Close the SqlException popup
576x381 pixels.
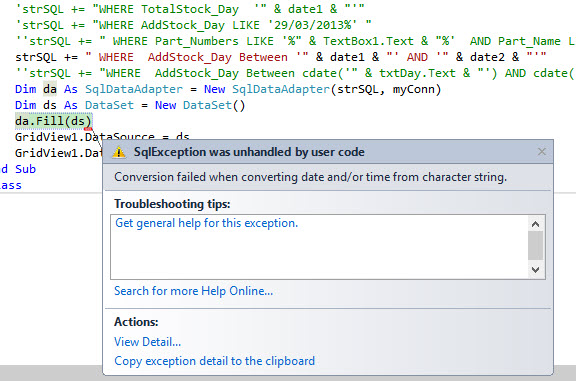[x=541, y=152]
